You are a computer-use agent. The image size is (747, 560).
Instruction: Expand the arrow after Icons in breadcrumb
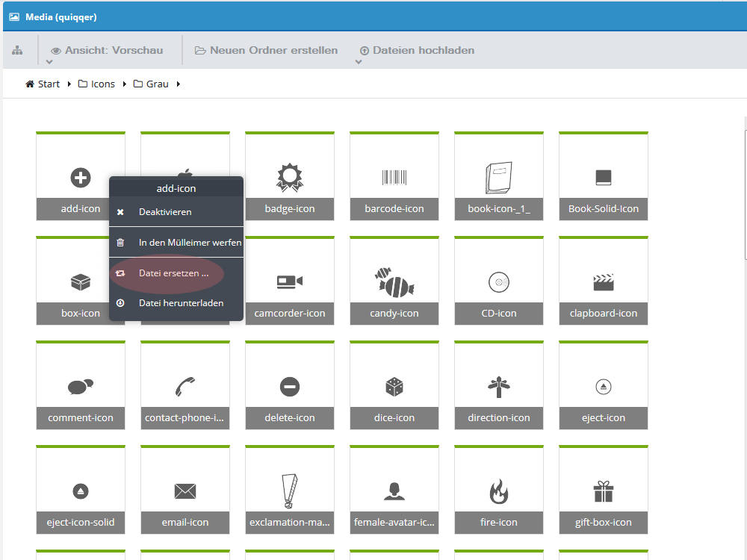point(124,84)
